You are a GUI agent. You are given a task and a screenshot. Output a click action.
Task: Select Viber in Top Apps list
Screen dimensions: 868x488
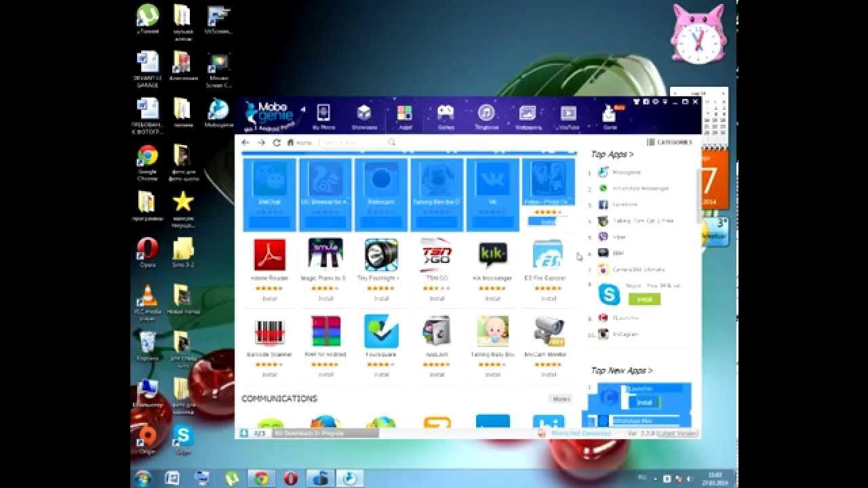tap(618, 237)
